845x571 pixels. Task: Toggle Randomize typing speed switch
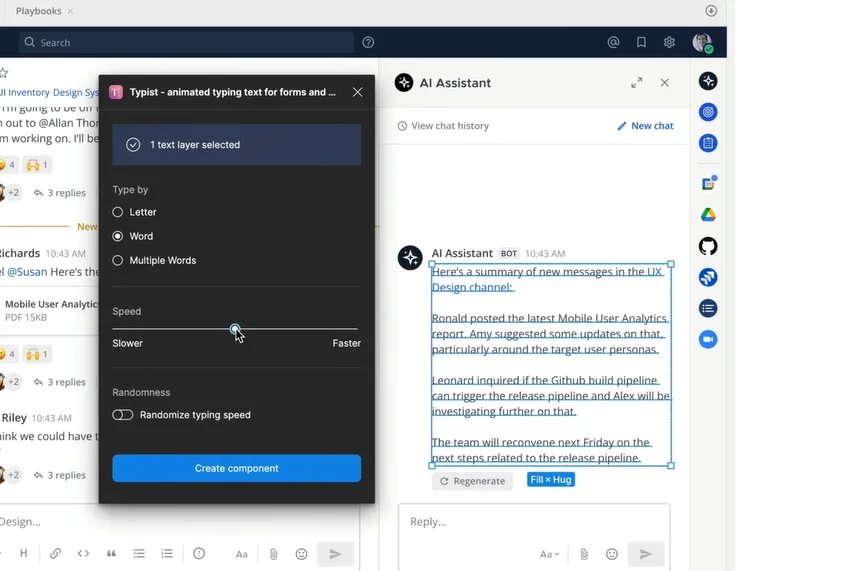pyautogui.click(x=123, y=415)
